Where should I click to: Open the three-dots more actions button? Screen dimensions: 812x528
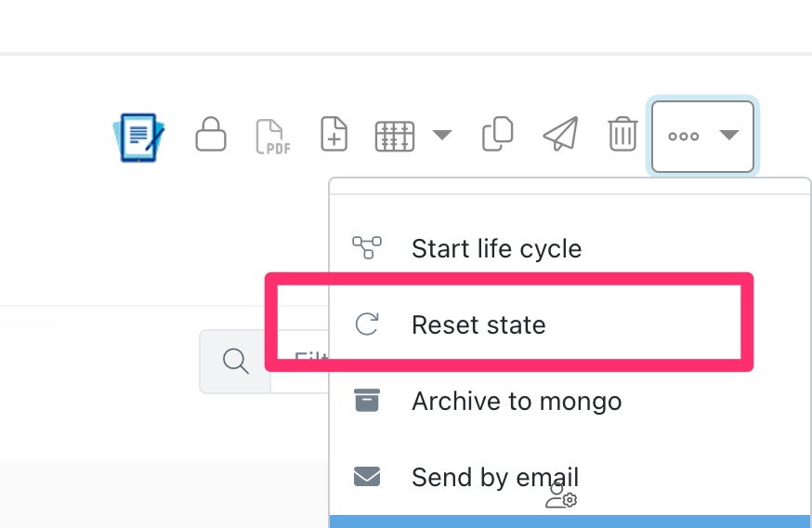click(x=684, y=137)
